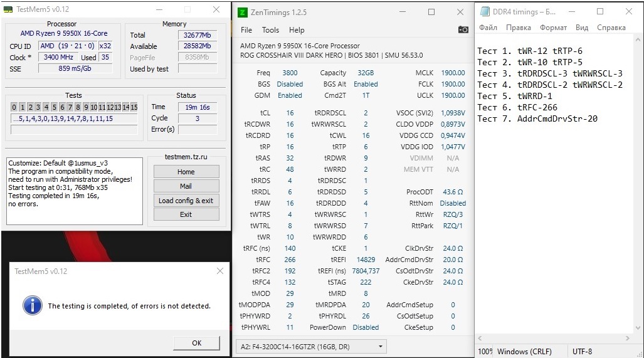Click Notepad line Тест 1. tWR-12 tRTP-6

[x=530, y=51]
